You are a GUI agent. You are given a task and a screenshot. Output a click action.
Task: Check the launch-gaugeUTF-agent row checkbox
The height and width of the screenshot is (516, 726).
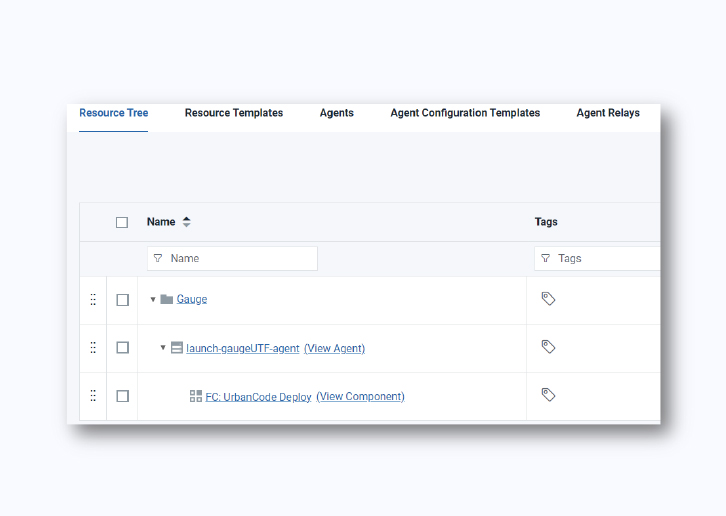[x=122, y=348]
